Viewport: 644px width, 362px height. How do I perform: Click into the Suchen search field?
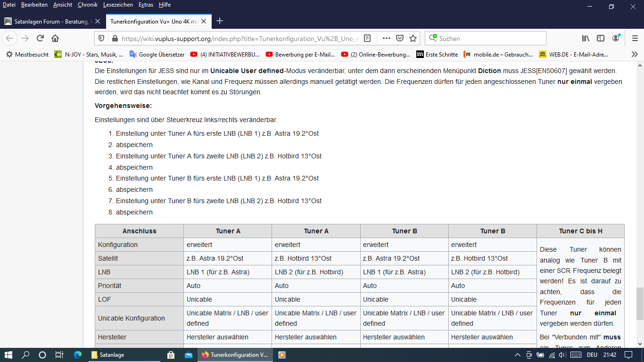tap(490, 38)
